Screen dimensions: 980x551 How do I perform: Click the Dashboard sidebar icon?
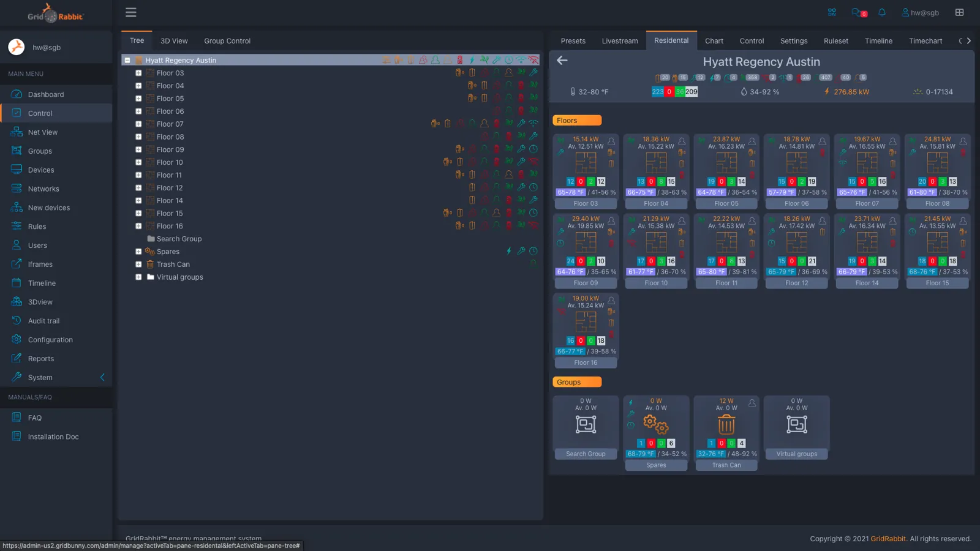coord(17,94)
